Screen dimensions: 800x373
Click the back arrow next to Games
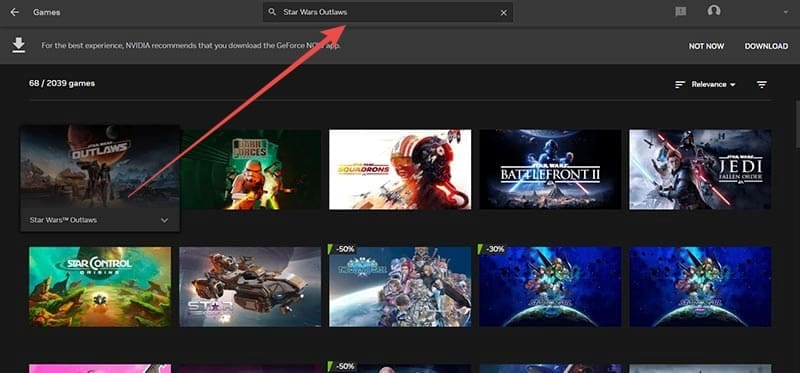[x=15, y=12]
